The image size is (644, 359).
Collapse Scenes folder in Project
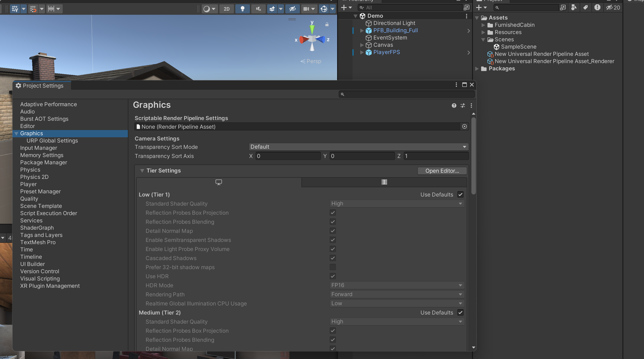[x=483, y=40]
